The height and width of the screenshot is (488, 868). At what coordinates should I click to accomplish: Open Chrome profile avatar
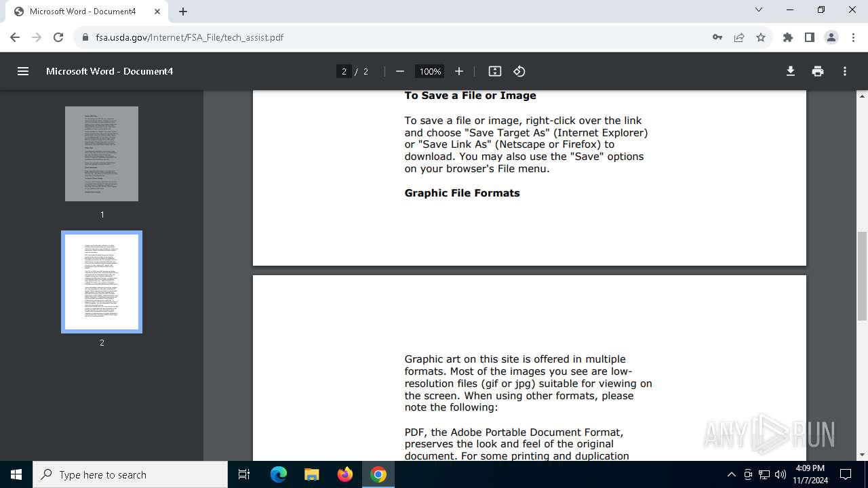831,37
